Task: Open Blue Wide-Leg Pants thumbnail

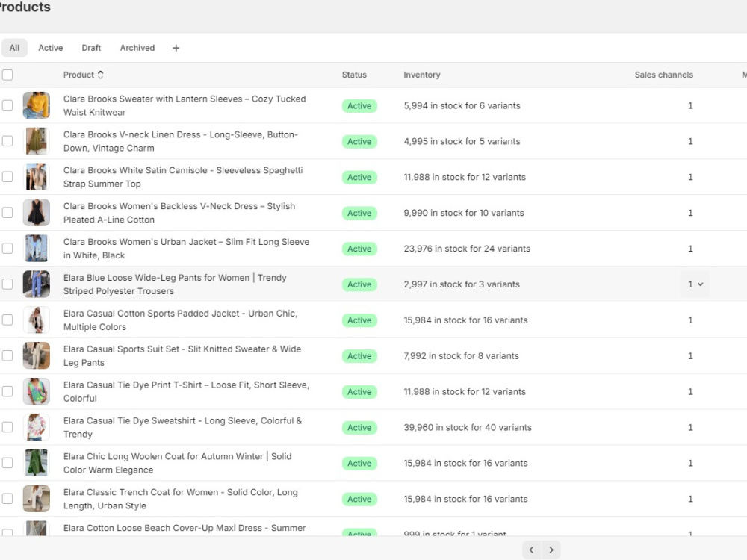Action: pos(36,284)
